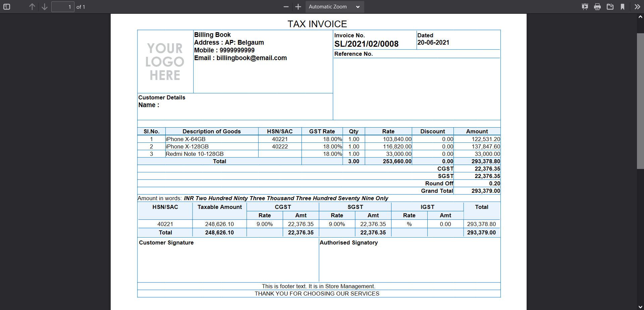Click the TAX INVOICE heading

pyautogui.click(x=317, y=24)
